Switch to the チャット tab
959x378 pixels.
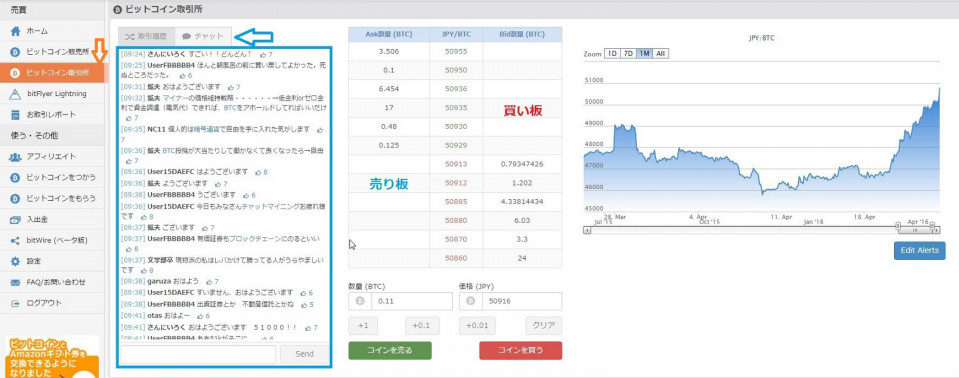pyautogui.click(x=203, y=36)
